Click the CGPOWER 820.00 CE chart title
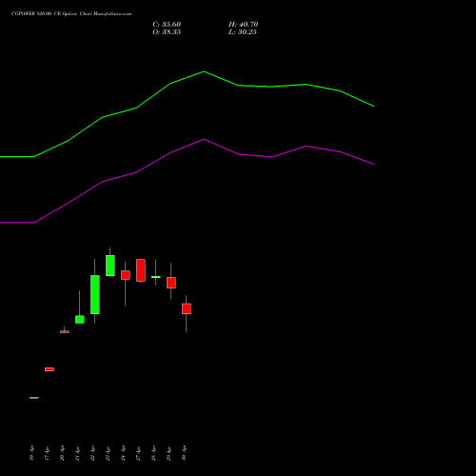The height and width of the screenshot is (476, 476). (71, 14)
